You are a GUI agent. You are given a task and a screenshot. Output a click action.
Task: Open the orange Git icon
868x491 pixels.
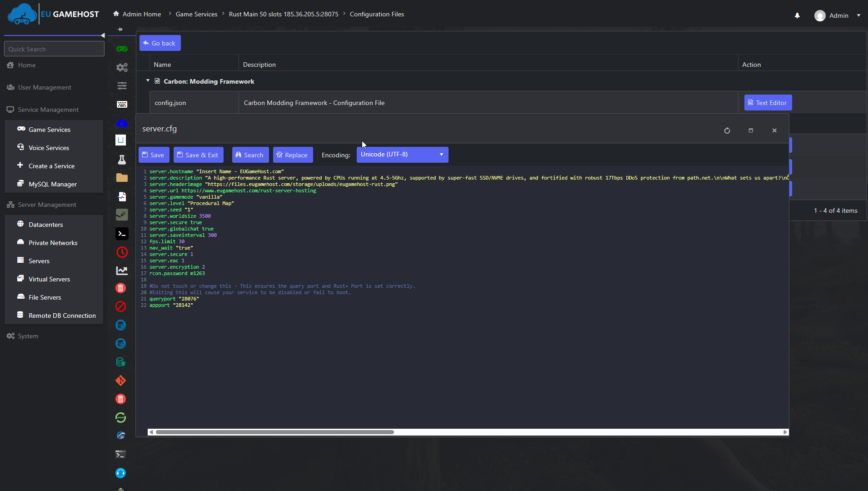(x=120, y=381)
